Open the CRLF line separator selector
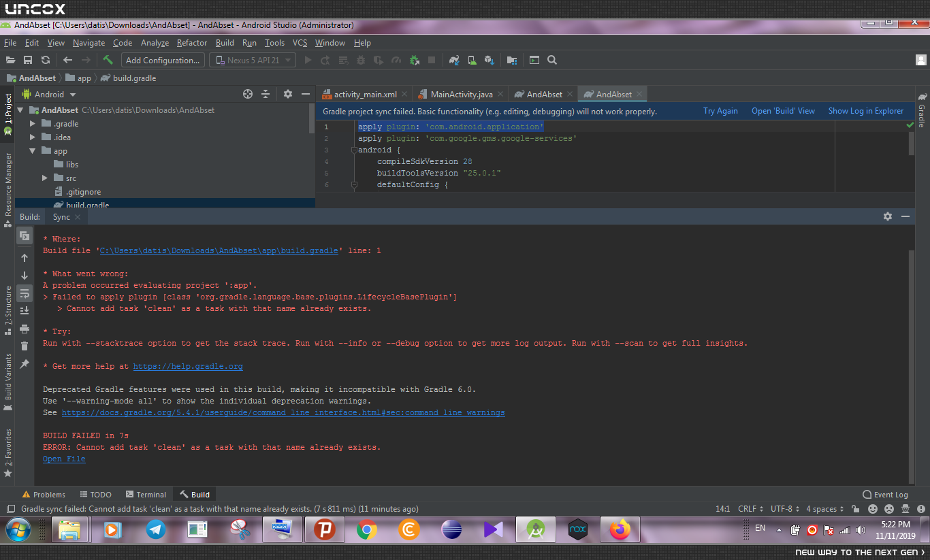930x560 pixels. click(x=750, y=509)
